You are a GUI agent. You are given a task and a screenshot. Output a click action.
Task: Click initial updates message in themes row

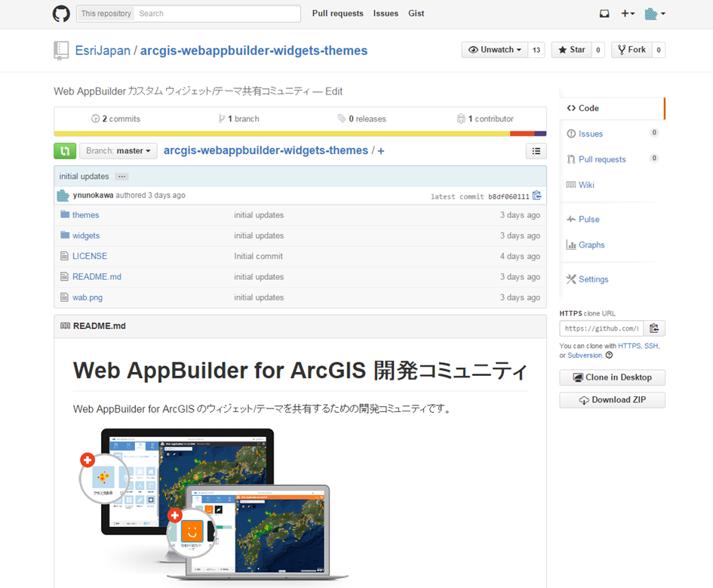pos(259,215)
